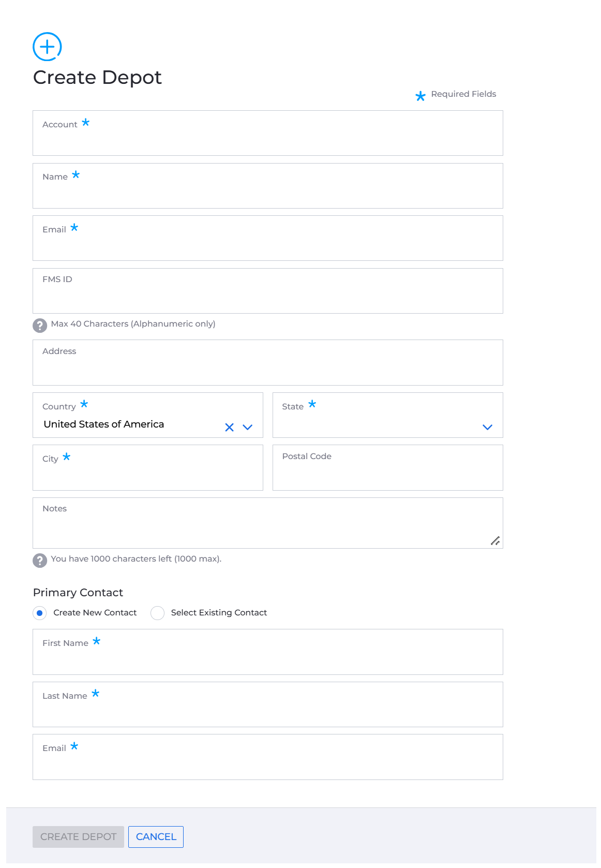
Task: Click the help icon beside characters left note
Action: 40,560
